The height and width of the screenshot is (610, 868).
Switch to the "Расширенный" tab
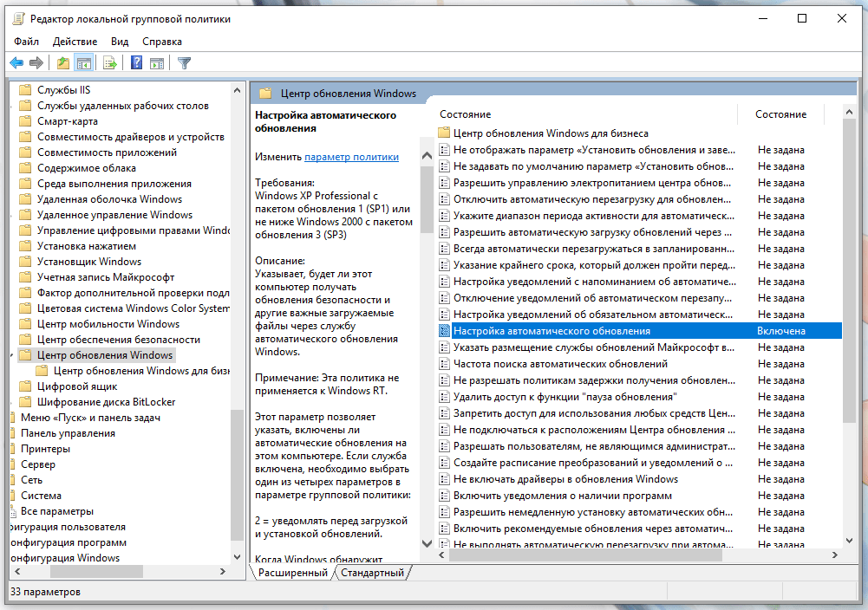[x=293, y=573]
